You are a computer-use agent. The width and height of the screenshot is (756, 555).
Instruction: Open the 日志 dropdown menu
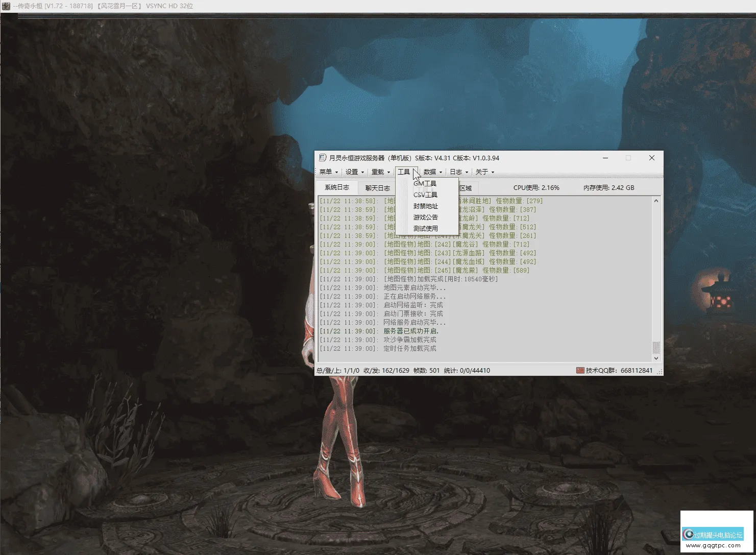point(458,172)
